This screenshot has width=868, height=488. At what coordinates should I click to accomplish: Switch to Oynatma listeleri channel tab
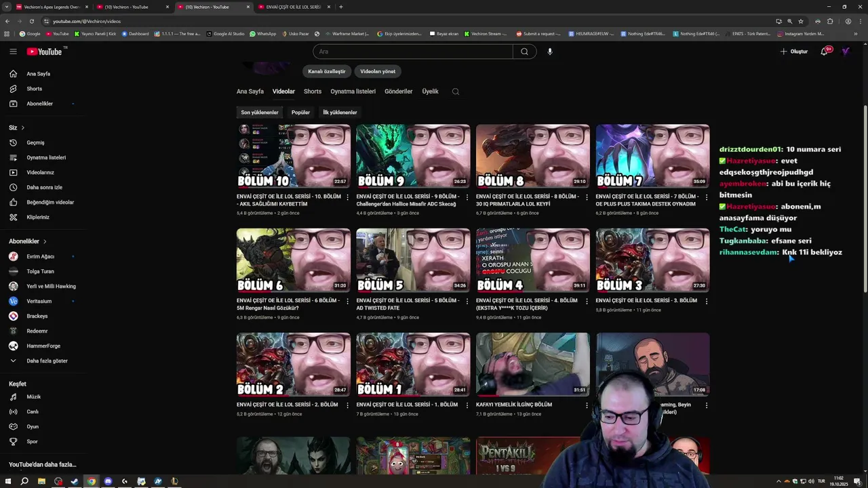click(353, 91)
